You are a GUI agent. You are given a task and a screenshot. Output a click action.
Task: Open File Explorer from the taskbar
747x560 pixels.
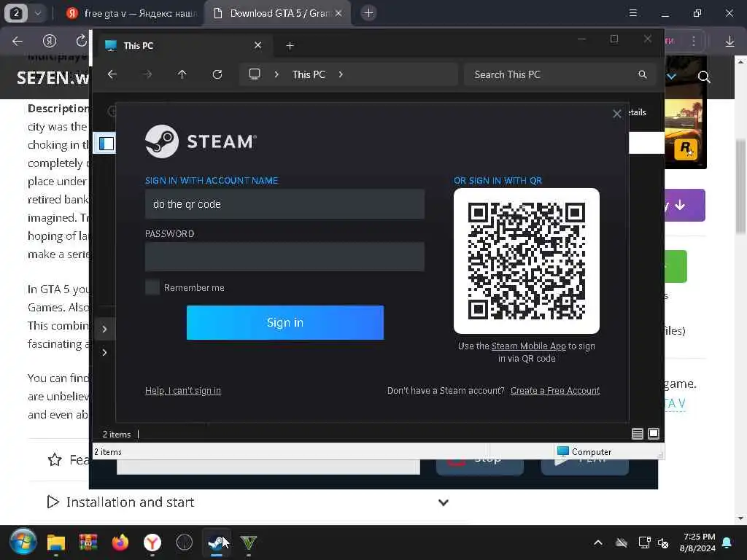click(56, 542)
